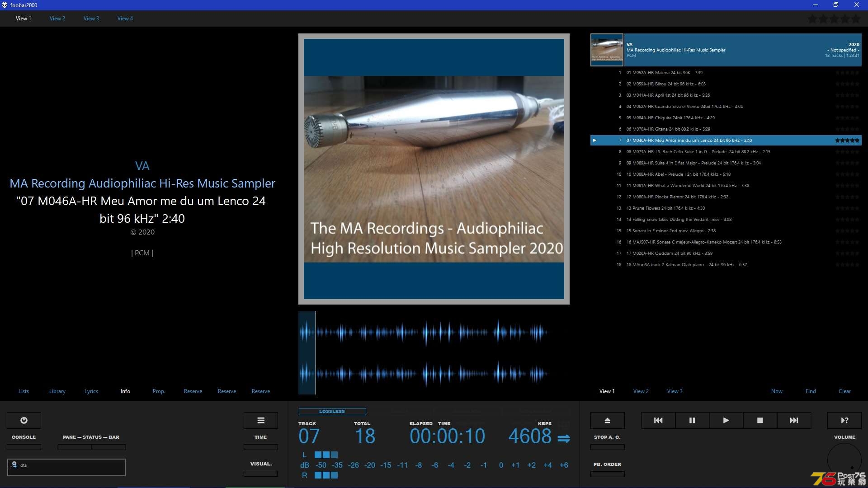Select track 05 M084A-HR Chiquita
The height and width of the screenshot is (488, 868).
[x=726, y=118]
